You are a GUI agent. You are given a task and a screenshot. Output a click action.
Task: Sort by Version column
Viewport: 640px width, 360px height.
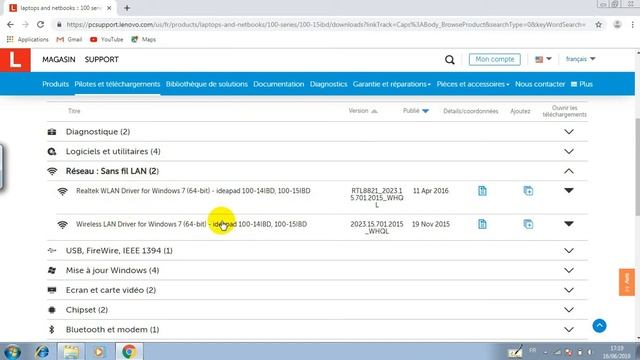pyautogui.click(x=363, y=111)
